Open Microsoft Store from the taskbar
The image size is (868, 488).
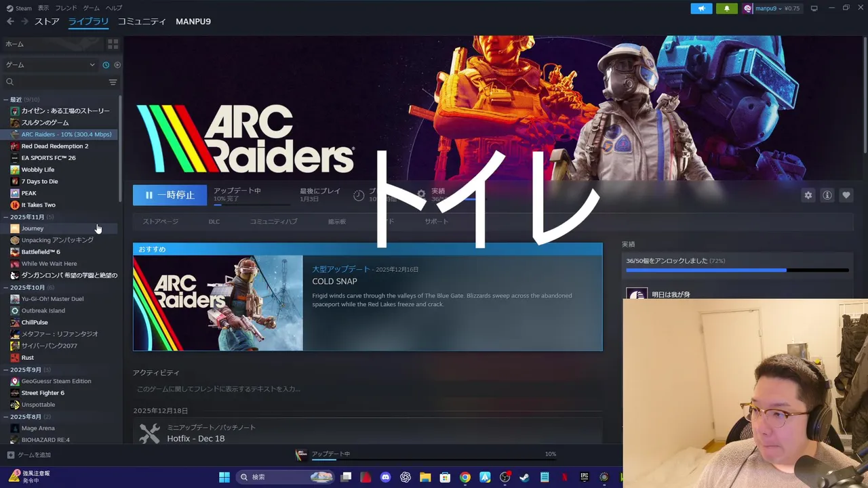(445, 477)
